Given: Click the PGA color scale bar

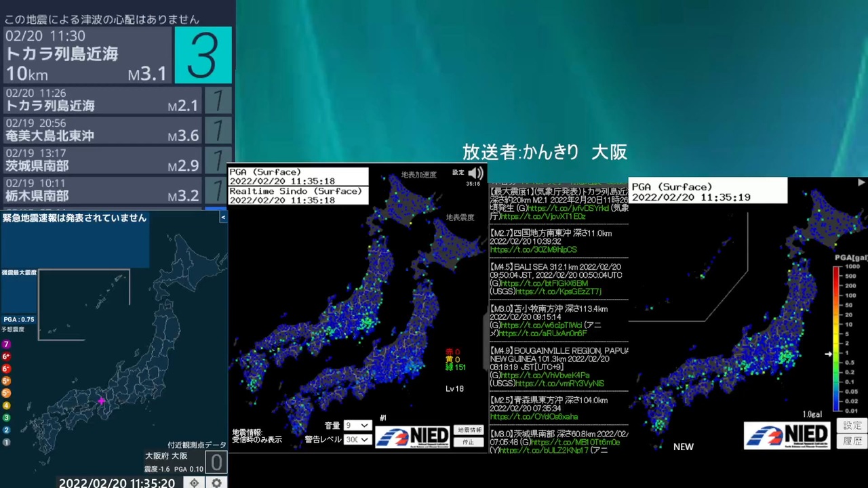Looking at the screenshot, I should pyautogui.click(x=837, y=339).
